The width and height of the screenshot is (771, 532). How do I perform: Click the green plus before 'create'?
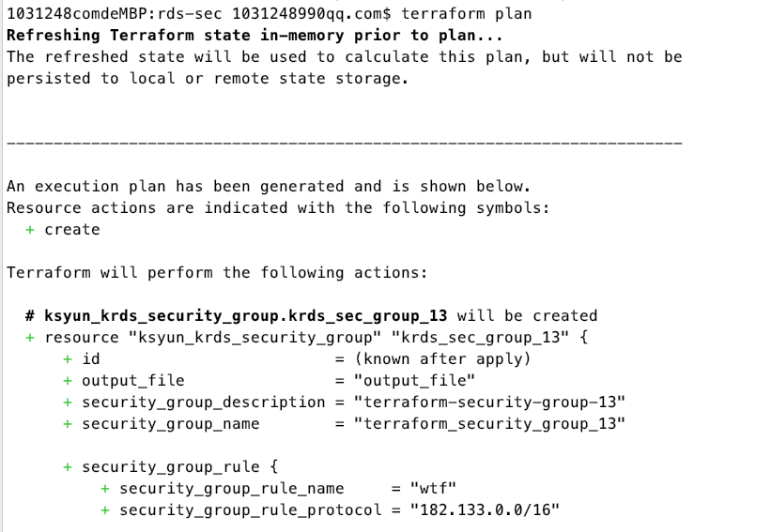coord(30,230)
